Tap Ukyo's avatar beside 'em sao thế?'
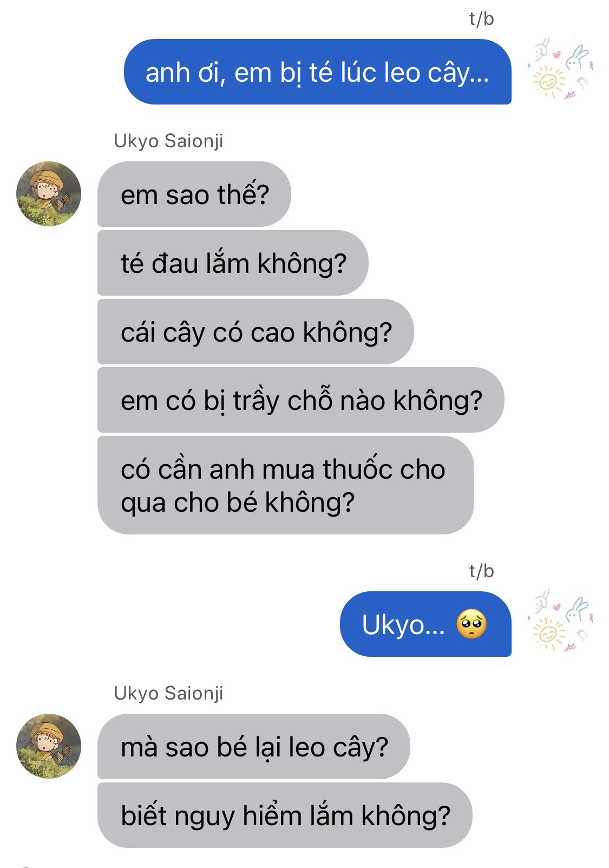The image size is (609, 868). [49, 194]
